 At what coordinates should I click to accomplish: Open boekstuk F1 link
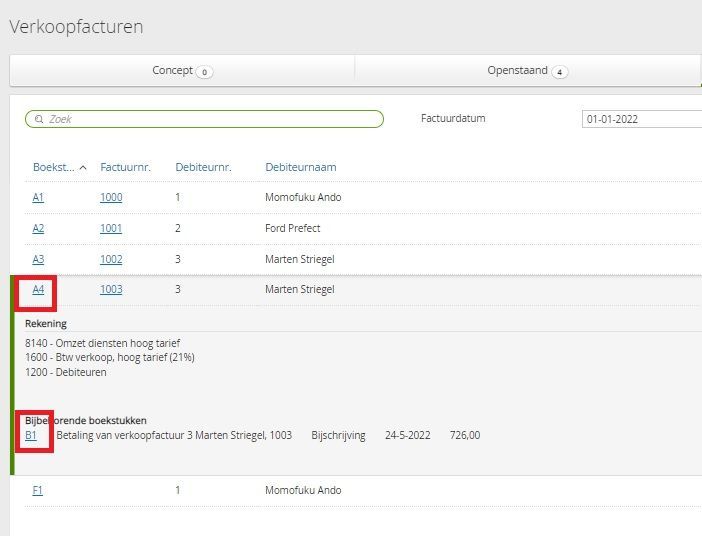(x=38, y=490)
